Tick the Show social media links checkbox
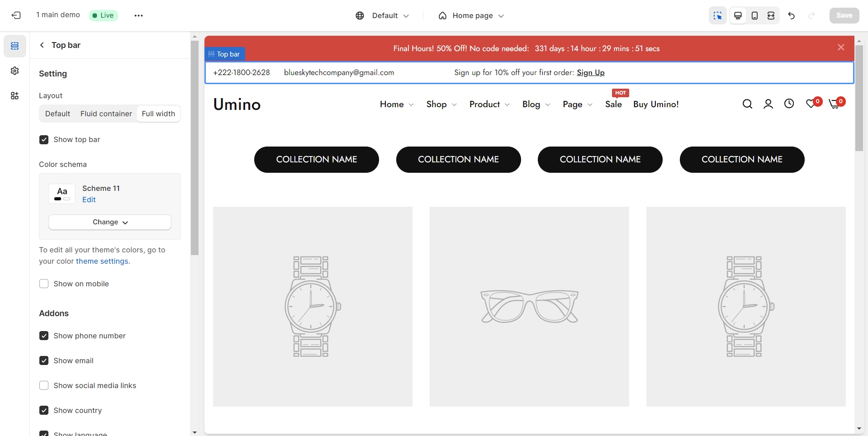Viewport: 868px width, 436px height. tap(44, 386)
